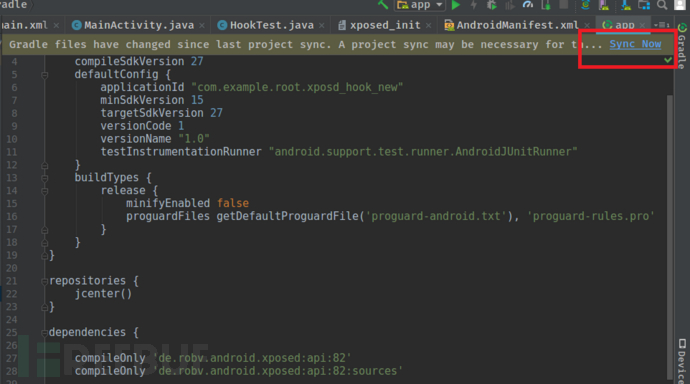Screen dimensions: 690x384
Task: Switch to the MainActivity.java tab
Action: (139, 25)
